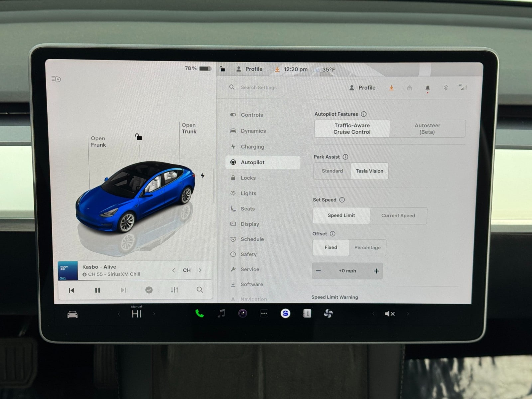Select Percentage offset option
Viewport: 532px width, 399px height.
(x=367, y=248)
